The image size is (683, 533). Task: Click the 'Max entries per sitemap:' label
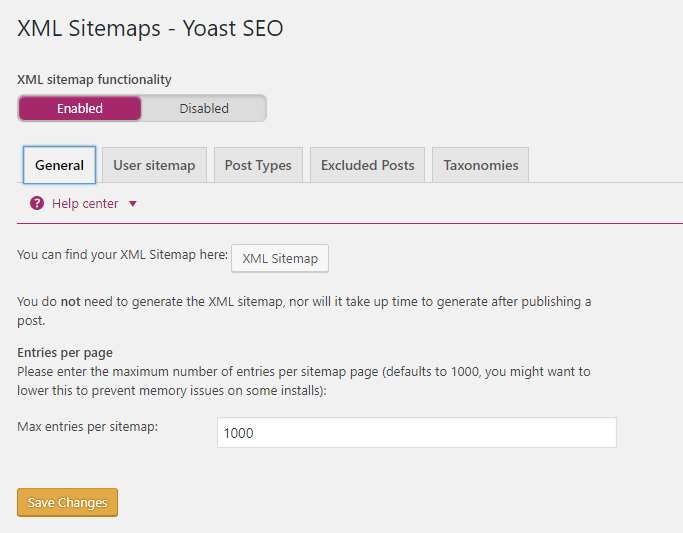coord(88,426)
